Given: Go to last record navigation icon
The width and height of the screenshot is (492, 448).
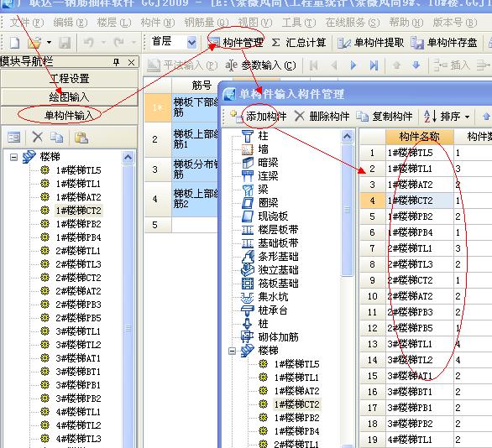Looking at the screenshot, I should pos(374,65).
